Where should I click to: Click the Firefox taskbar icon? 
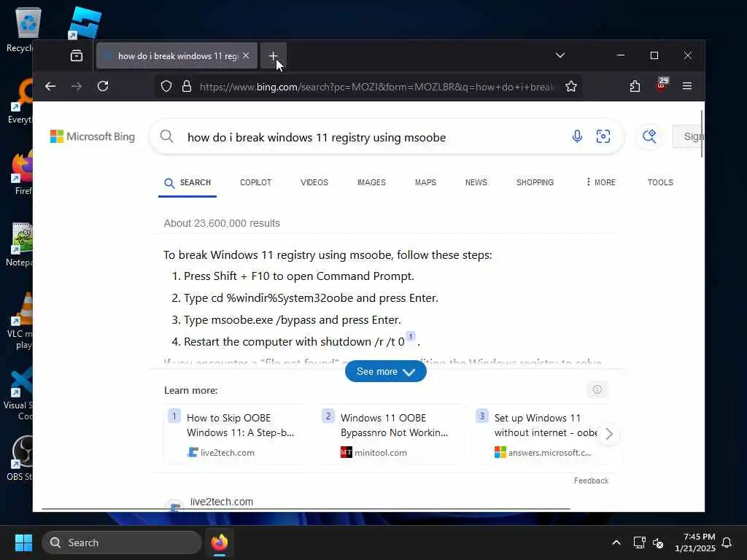click(219, 542)
